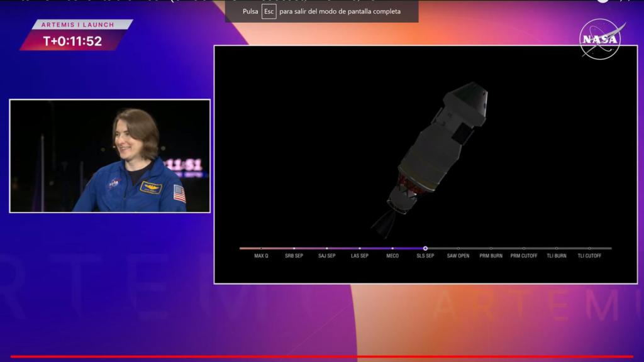Select the SRB SEP milestone label
644x362 pixels.
tap(294, 256)
